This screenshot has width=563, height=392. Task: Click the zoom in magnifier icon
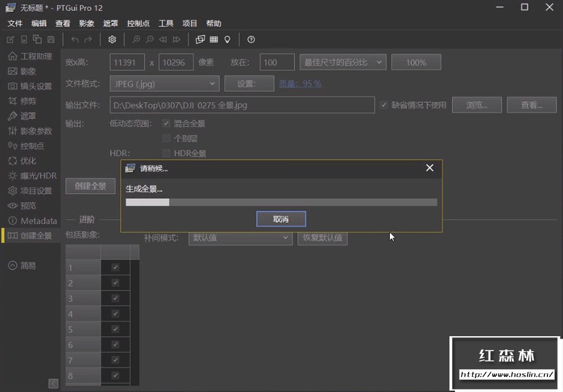pos(136,40)
